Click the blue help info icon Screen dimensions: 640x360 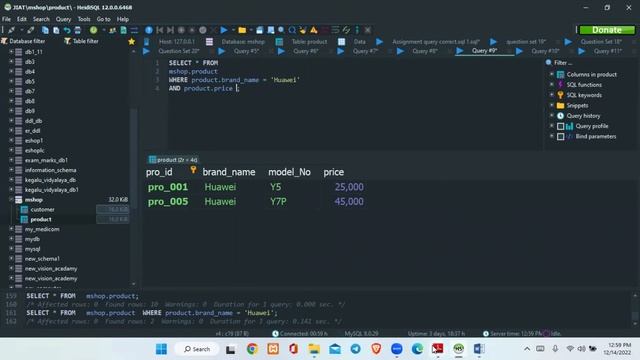click(x=149, y=30)
